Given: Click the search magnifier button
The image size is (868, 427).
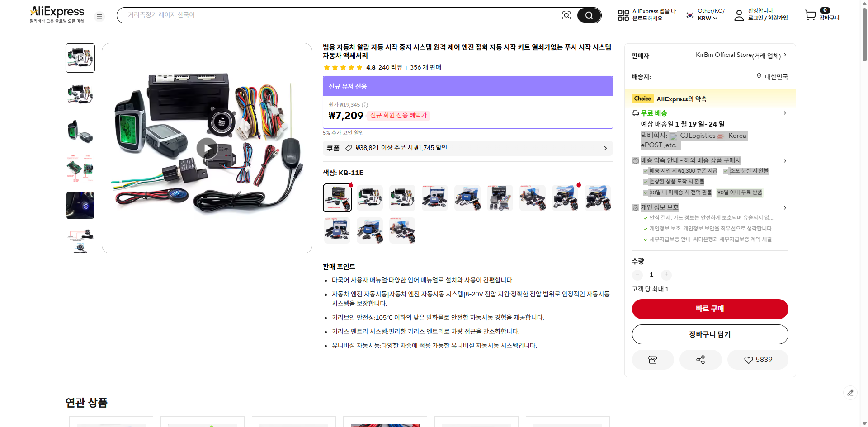Looking at the screenshot, I should [x=589, y=15].
